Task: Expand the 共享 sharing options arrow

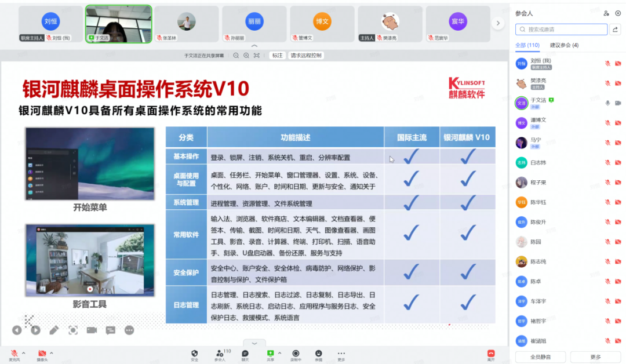Action: 279,353
